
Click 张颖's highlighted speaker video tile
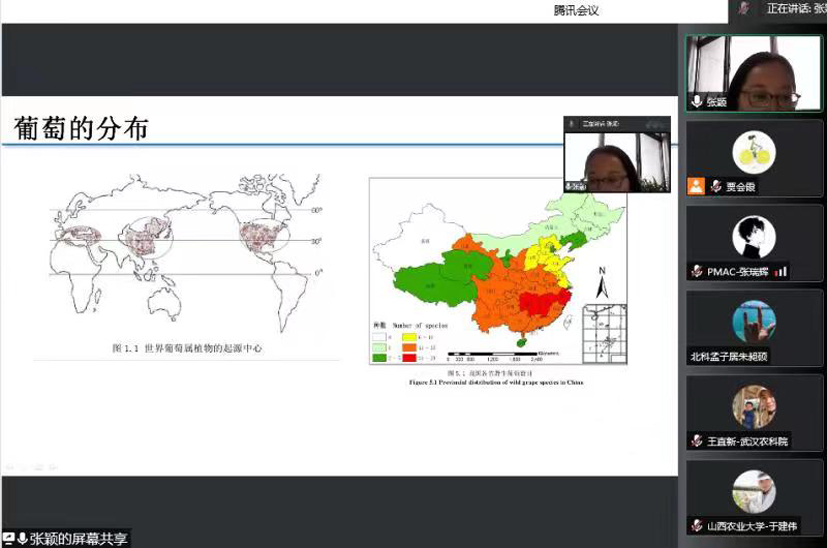click(754, 72)
